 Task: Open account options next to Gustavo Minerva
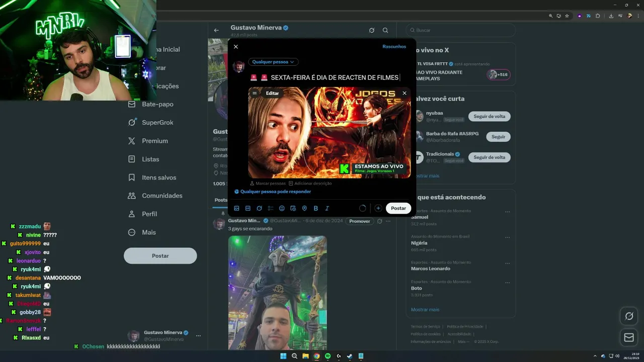pyautogui.click(x=198, y=335)
